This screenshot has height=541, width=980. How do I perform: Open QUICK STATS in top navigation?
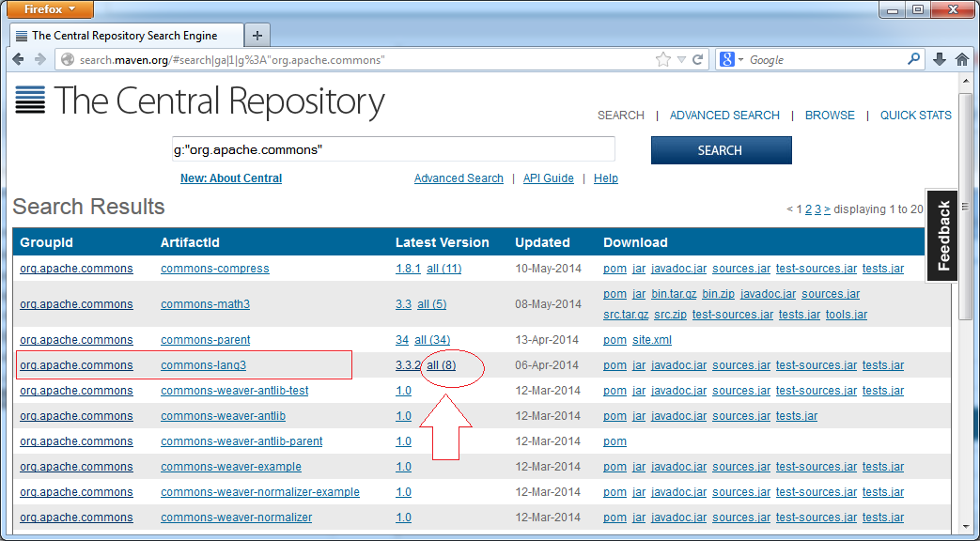(x=915, y=115)
